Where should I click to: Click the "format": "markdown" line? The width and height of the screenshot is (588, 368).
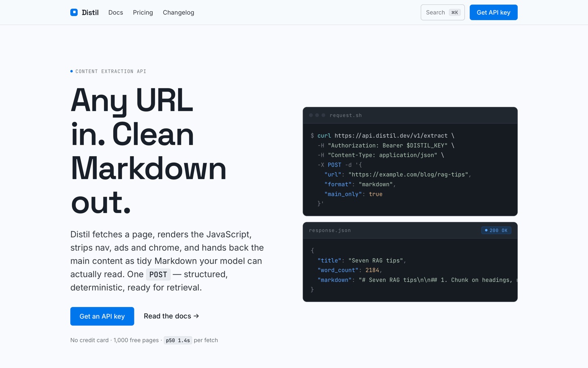click(360, 184)
